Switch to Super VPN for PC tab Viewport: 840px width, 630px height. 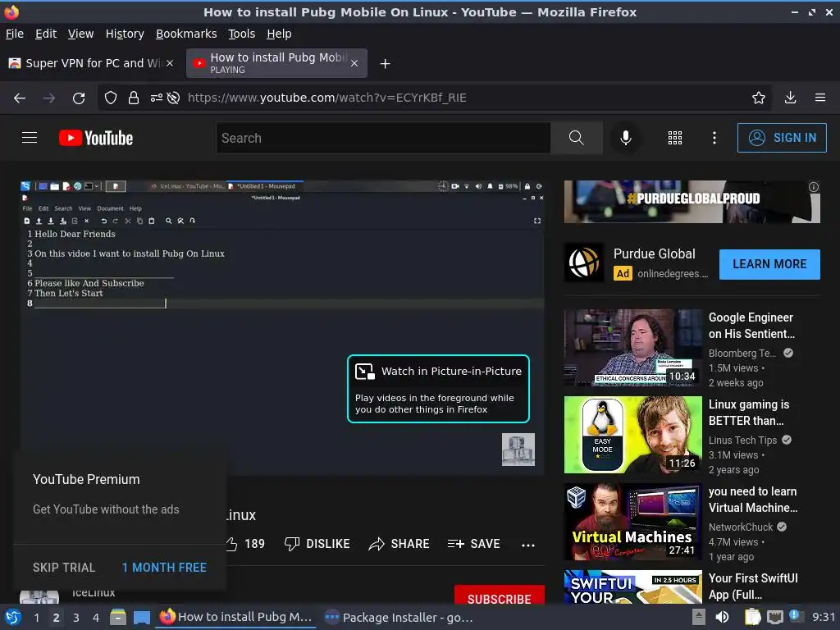click(91, 63)
